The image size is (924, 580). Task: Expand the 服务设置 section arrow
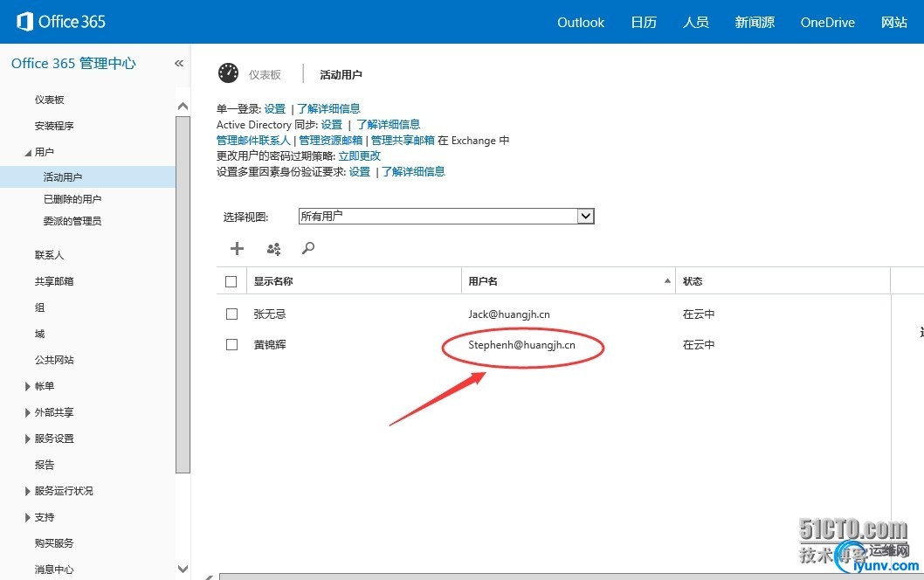tap(28, 438)
